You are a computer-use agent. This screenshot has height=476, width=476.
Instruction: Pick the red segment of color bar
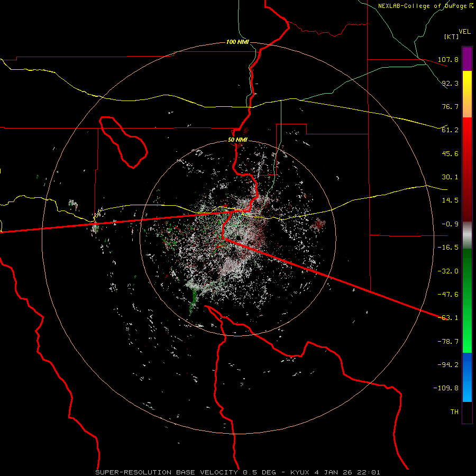click(x=467, y=169)
